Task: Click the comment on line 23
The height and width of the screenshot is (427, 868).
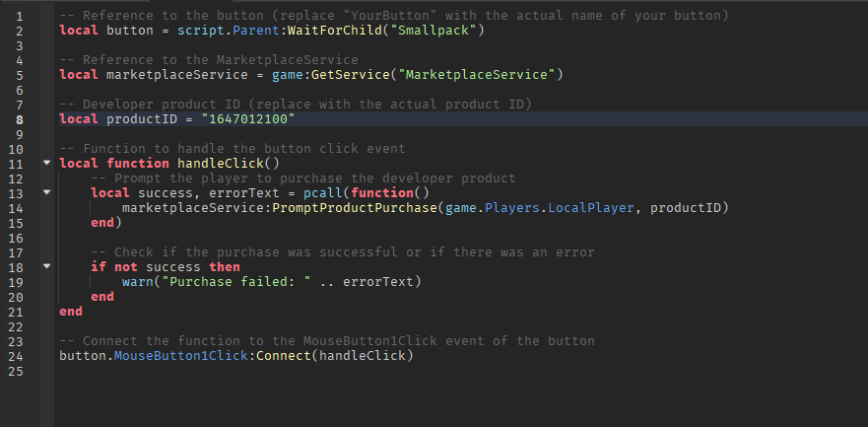Action: (x=327, y=341)
